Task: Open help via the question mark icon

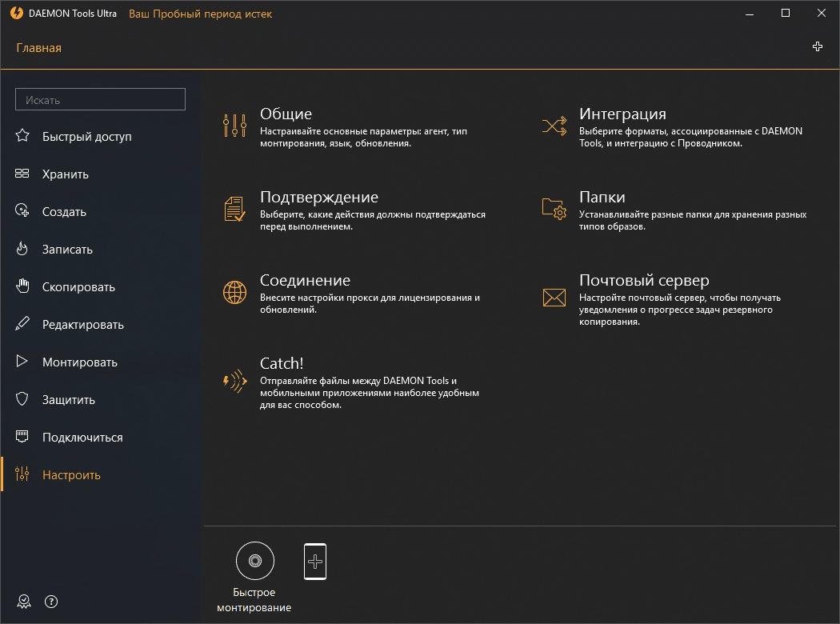Action: click(51, 602)
